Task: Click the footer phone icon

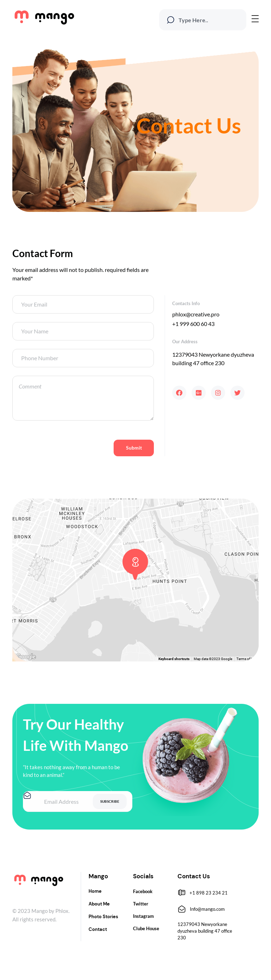Action: tap(182, 892)
